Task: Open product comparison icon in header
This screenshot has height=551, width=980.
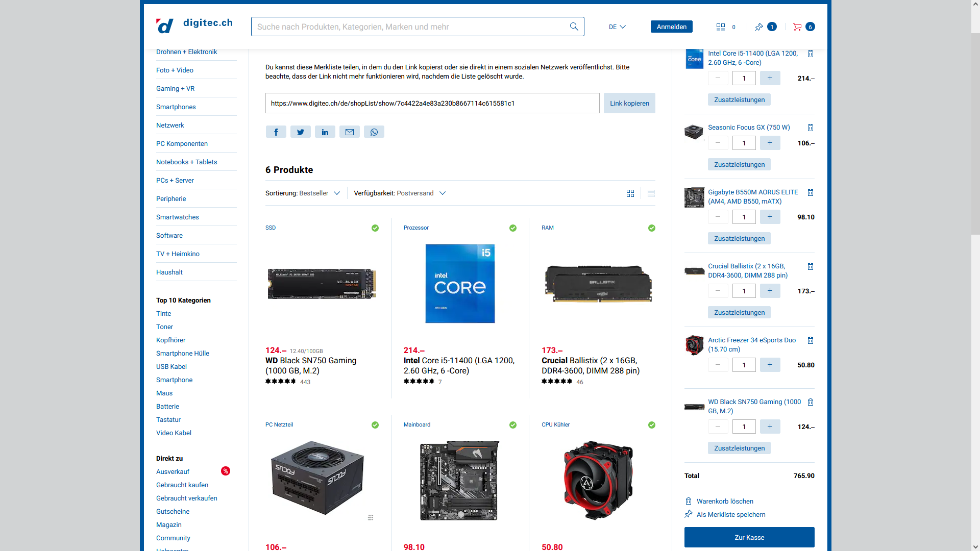Action: [x=720, y=27]
